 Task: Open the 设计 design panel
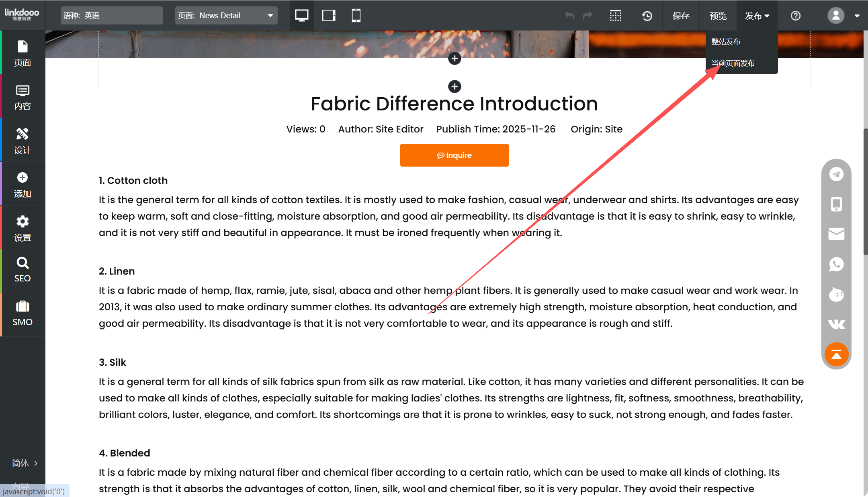coord(23,141)
